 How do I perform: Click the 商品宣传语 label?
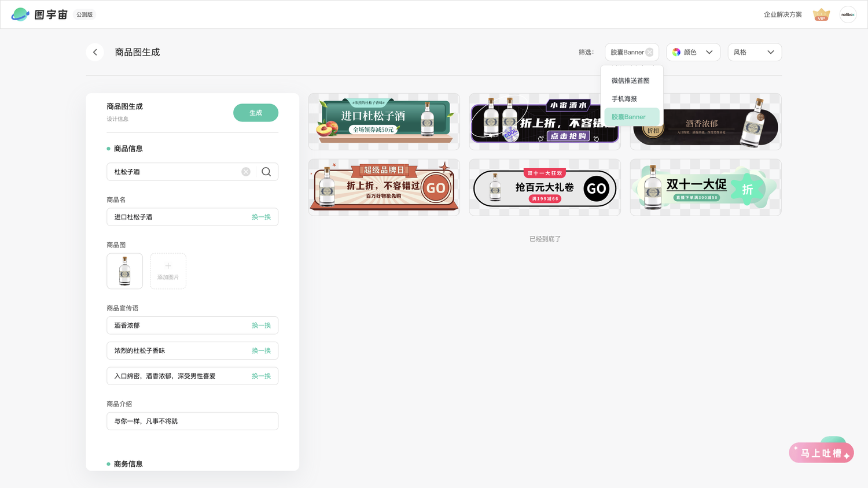123,308
